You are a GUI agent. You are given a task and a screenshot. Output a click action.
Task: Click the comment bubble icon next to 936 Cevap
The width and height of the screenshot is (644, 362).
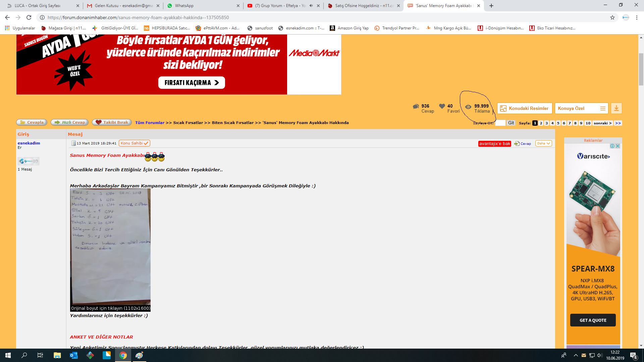click(x=416, y=106)
